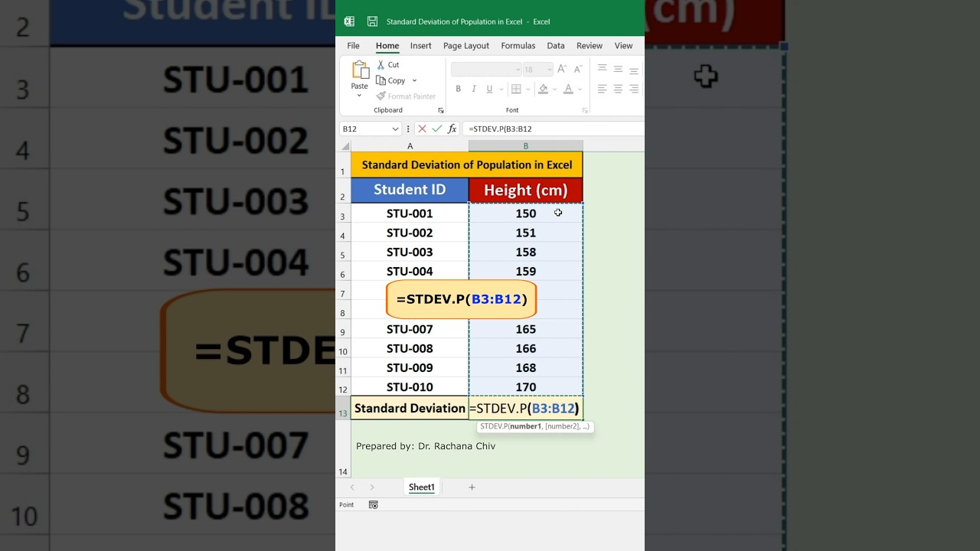
Task: Confirm formula with the green checkmark
Action: pos(437,129)
